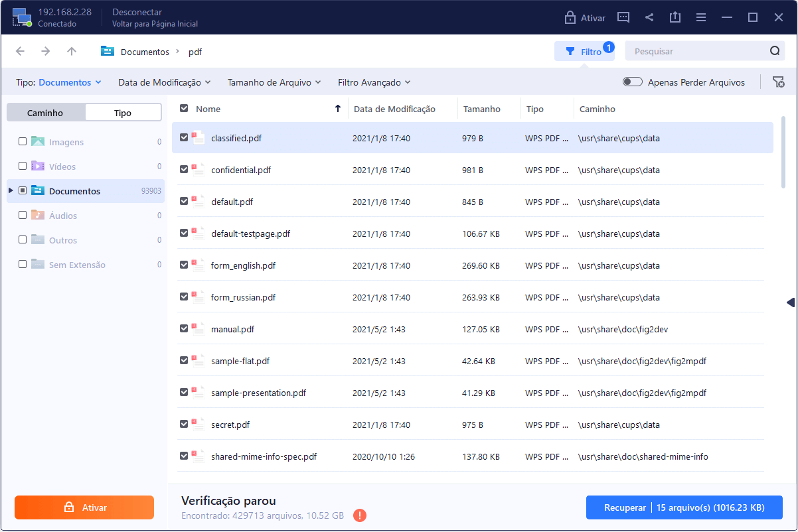Switch to the Tipo tab
Viewport: 798px width, 532px height.
pos(123,113)
